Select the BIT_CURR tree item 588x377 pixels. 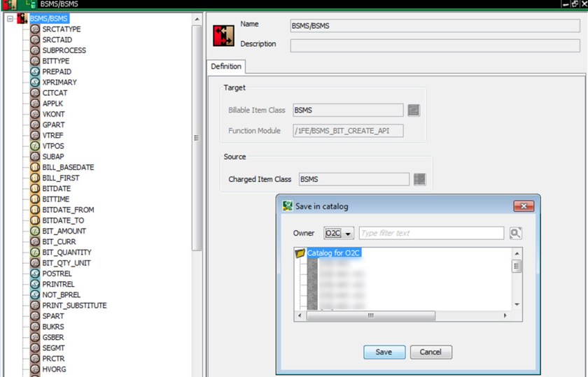click(x=59, y=242)
